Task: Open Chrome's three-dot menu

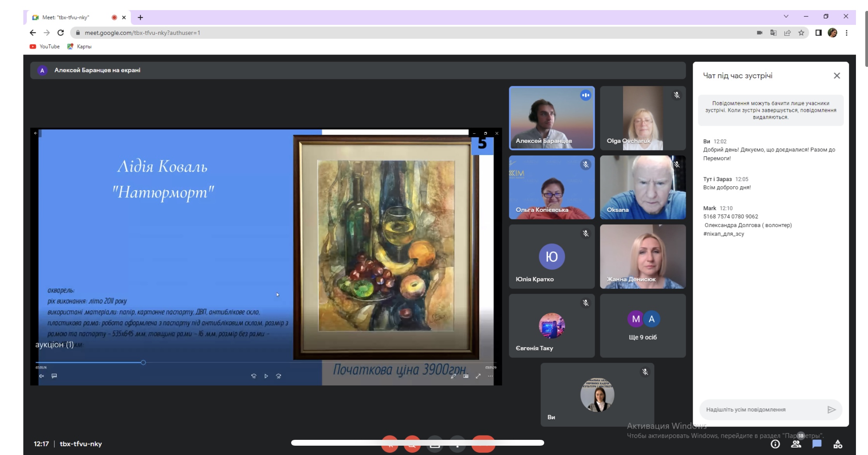Action: click(847, 33)
